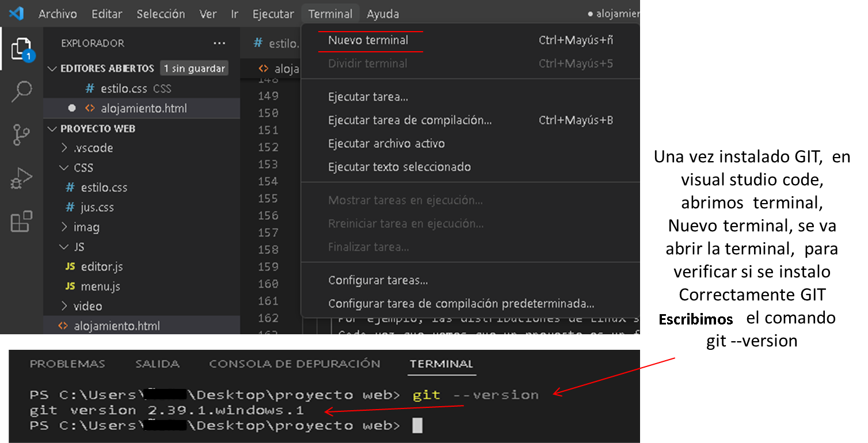Click the JS icon beside editor.js
The height and width of the screenshot is (443, 868).
70,267
